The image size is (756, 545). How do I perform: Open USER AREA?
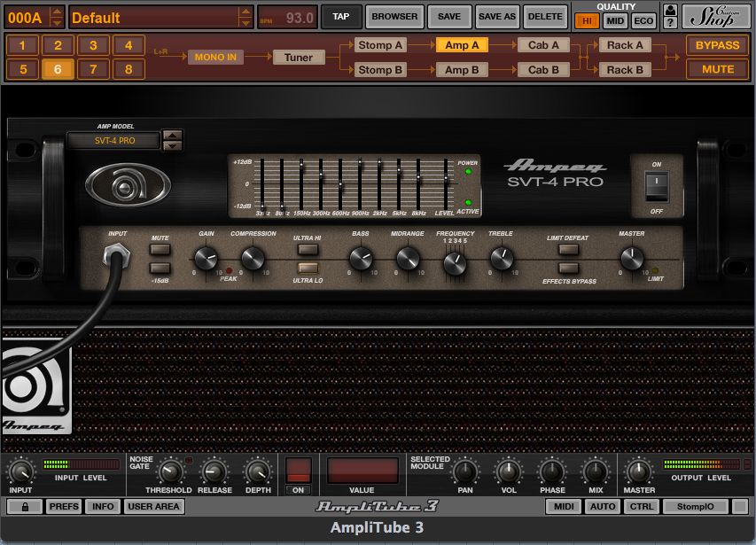pos(154,506)
